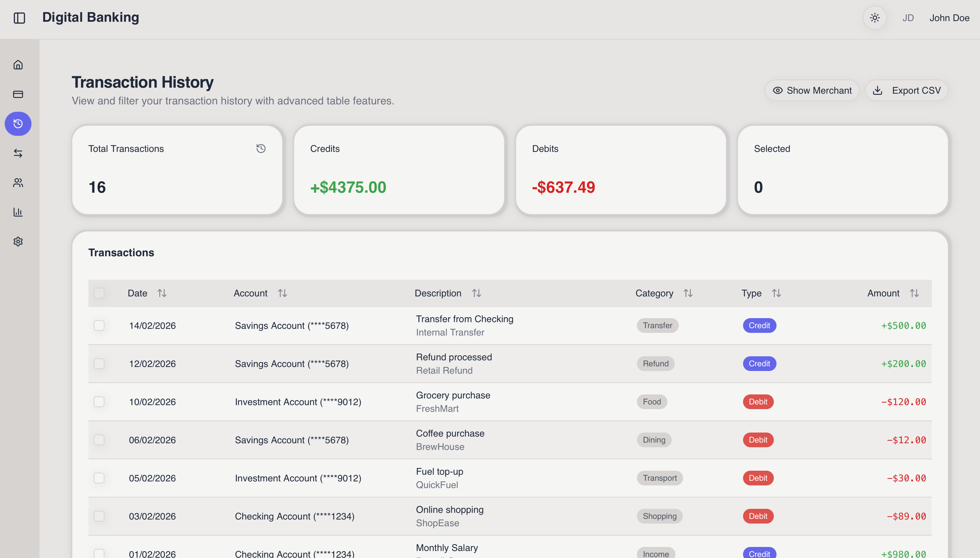The image size is (980, 558).
Task: Open Settings via the gear icon
Action: (18, 242)
